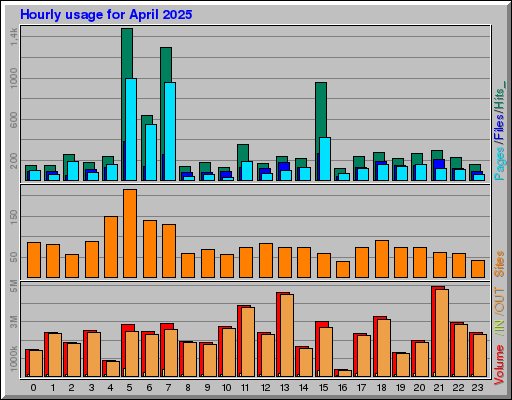512x400 pixels.
Task: Click the x-axis label 21
Action: click(439, 388)
